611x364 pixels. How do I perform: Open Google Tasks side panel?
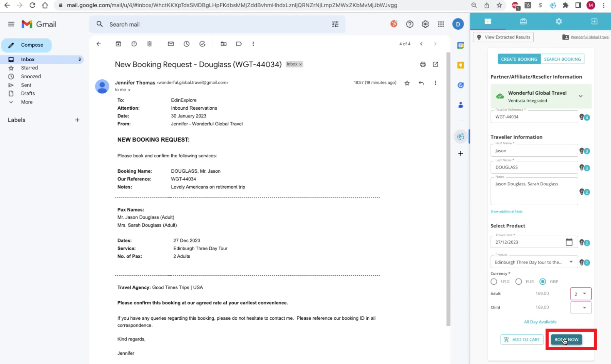point(460,85)
